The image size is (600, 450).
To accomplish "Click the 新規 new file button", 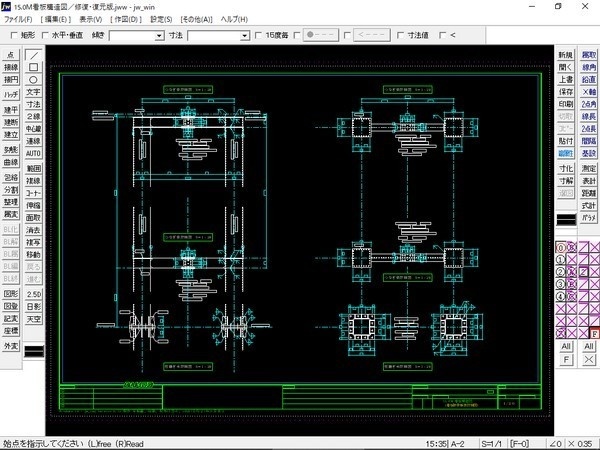I will (x=566, y=55).
